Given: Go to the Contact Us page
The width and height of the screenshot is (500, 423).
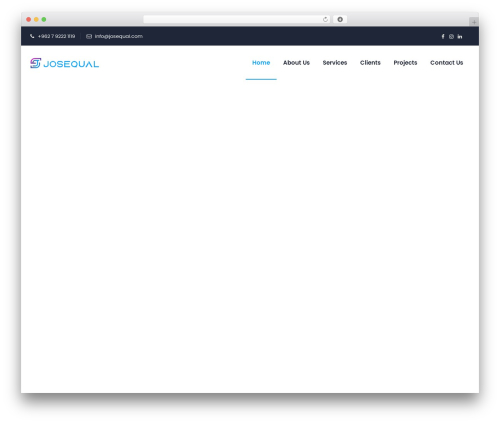Looking at the screenshot, I should tap(446, 63).
